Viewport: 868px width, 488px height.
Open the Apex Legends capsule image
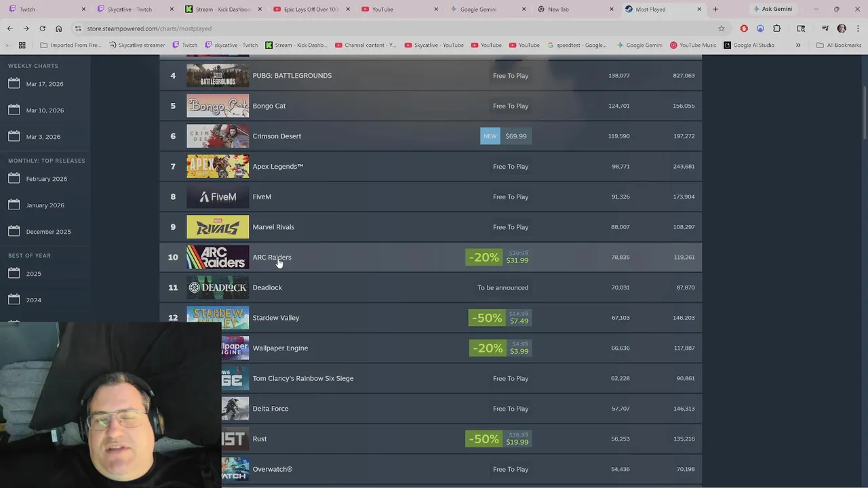coord(218,166)
